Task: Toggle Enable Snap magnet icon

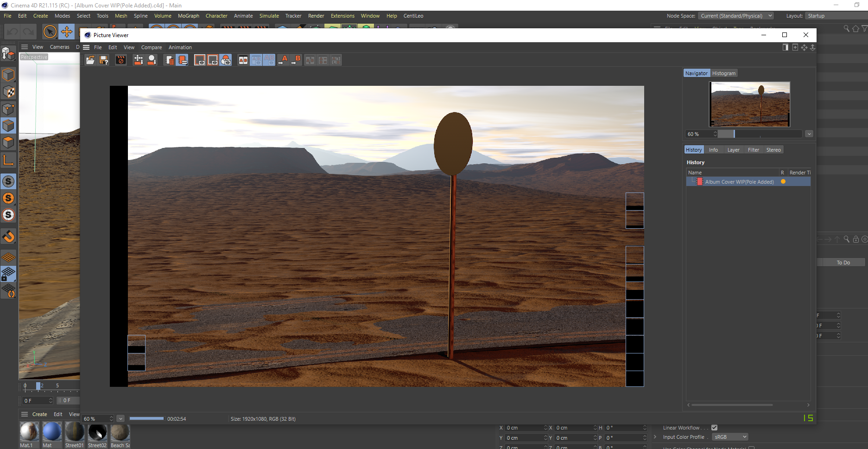Action: [x=8, y=237]
